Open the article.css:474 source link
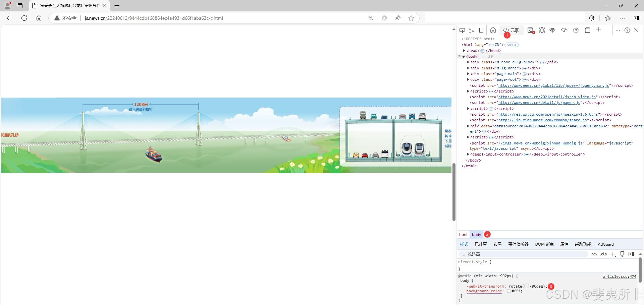The width and height of the screenshot is (644, 305). pos(620,277)
